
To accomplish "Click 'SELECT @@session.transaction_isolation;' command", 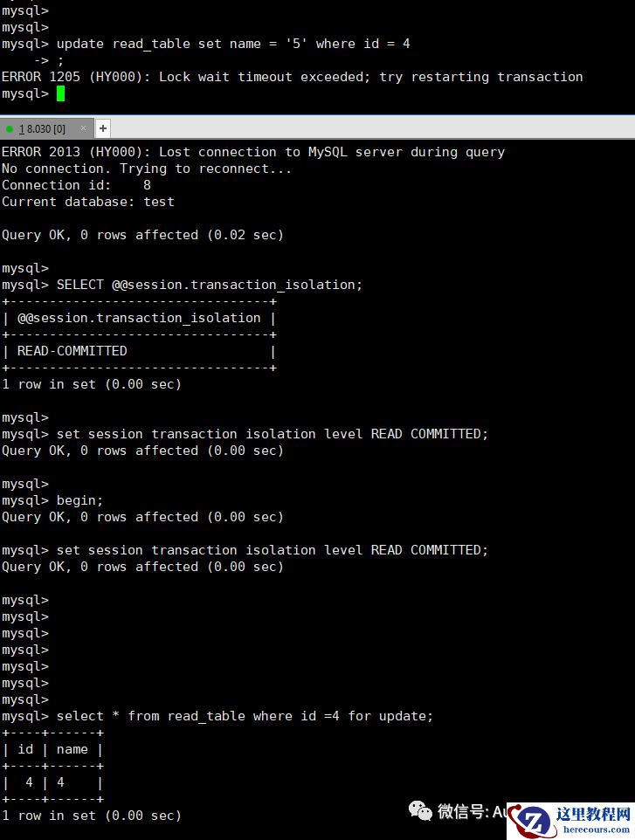I will pos(210,285).
